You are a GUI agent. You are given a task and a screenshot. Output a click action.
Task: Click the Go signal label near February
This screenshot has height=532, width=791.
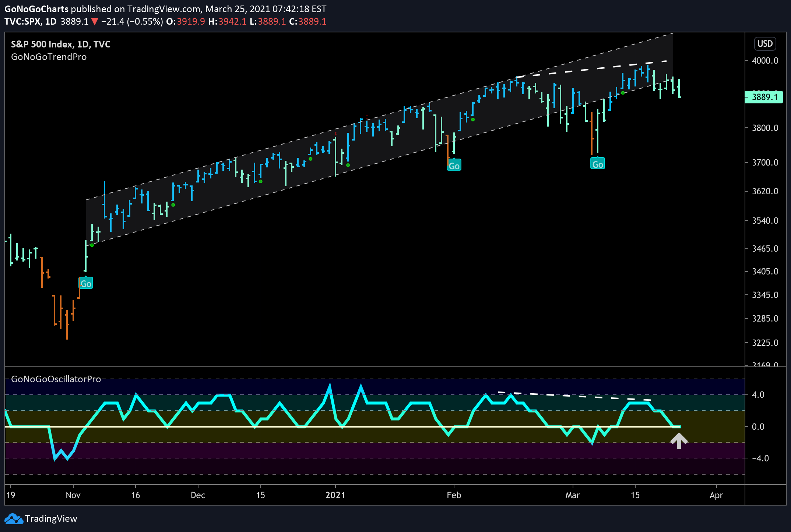tap(454, 165)
